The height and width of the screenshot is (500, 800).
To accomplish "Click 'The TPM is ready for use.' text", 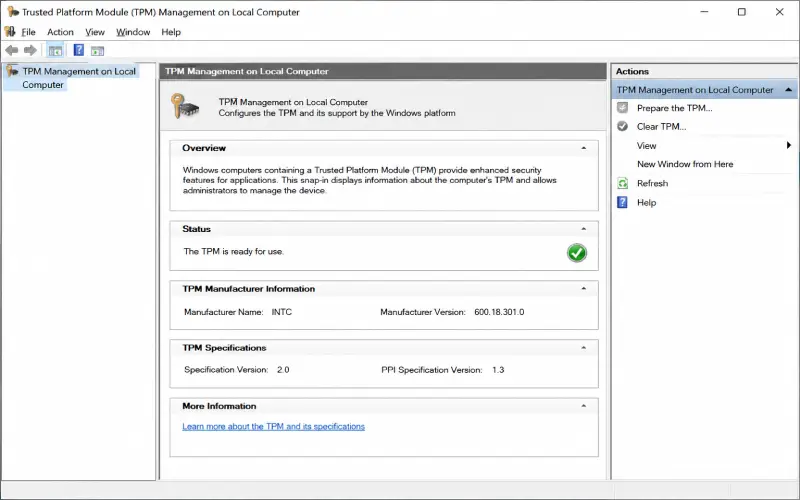I will coord(234,251).
